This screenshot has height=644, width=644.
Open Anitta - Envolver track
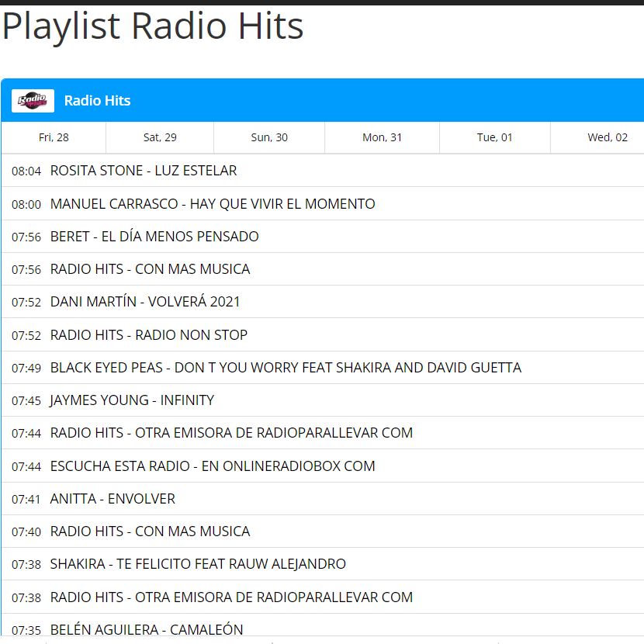point(113,499)
